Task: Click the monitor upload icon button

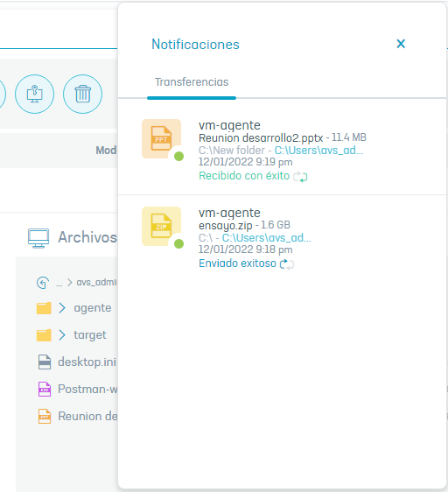Action: pos(34,94)
